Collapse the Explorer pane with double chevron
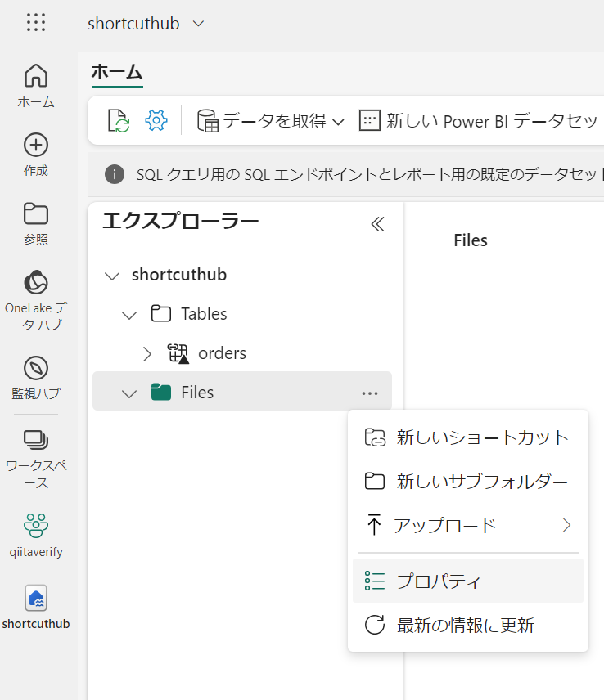The width and height of the screenshot is (604, 700). pos(378,224)
